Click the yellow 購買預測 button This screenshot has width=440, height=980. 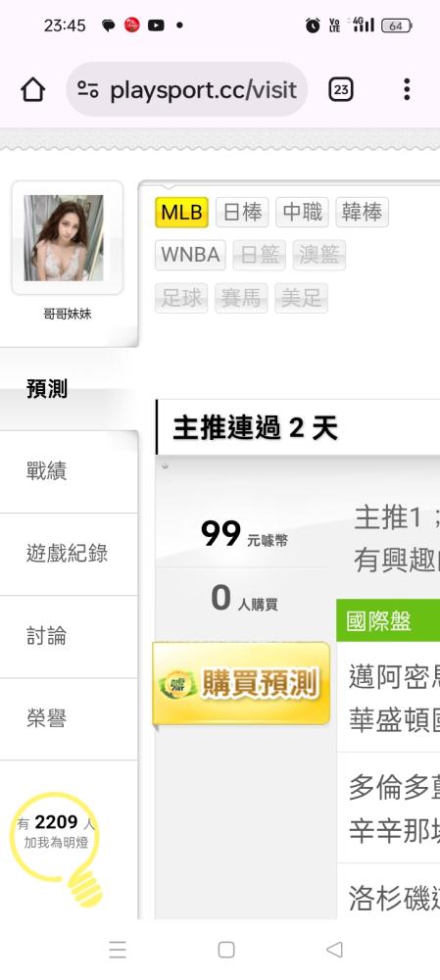(241, 684)
